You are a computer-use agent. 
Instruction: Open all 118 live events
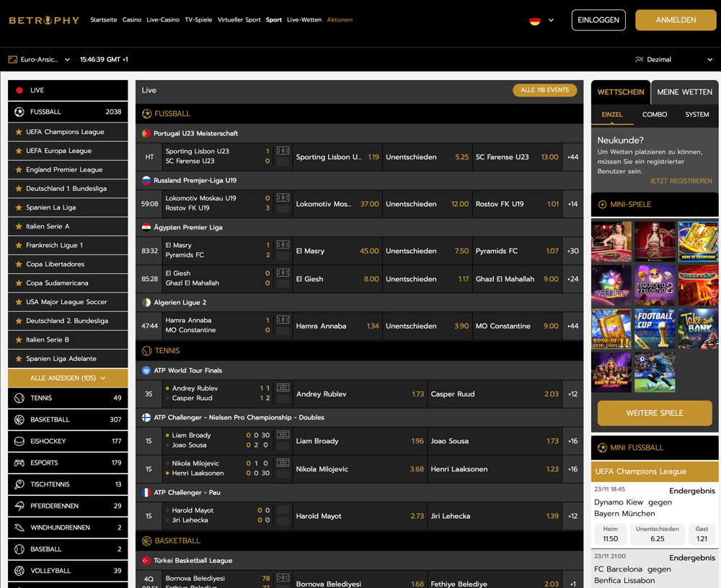544,90
